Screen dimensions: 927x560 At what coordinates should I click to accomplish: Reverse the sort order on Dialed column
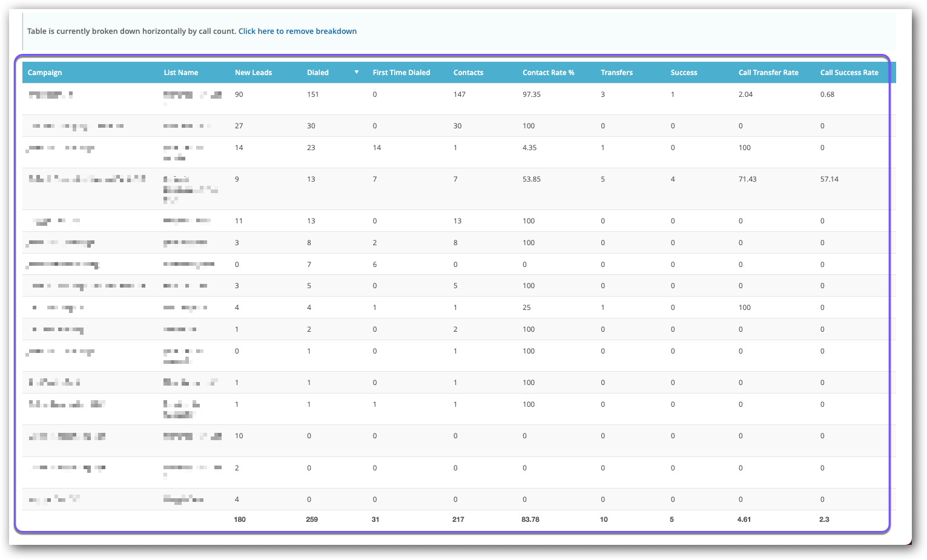[x=317, y=72]
